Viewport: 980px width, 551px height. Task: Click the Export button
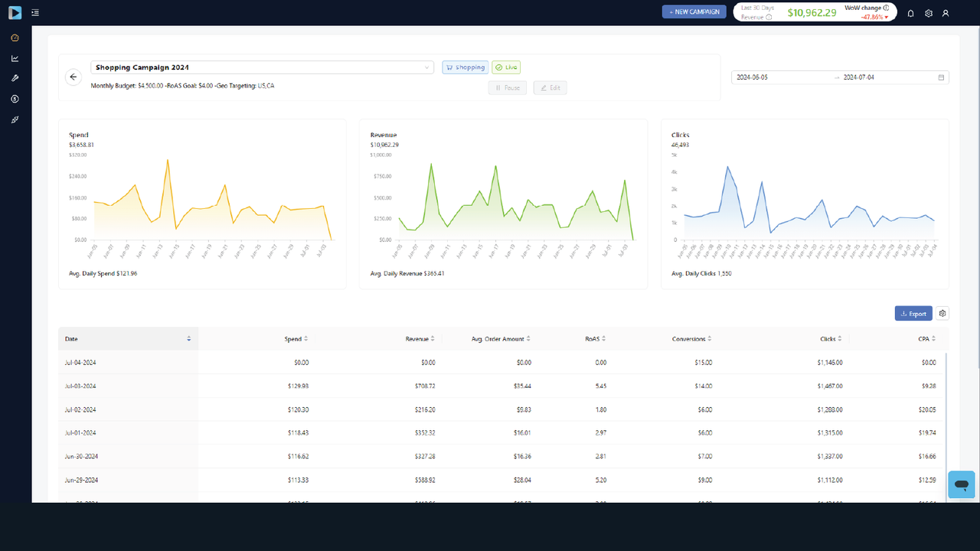click(x=913, y=313)
